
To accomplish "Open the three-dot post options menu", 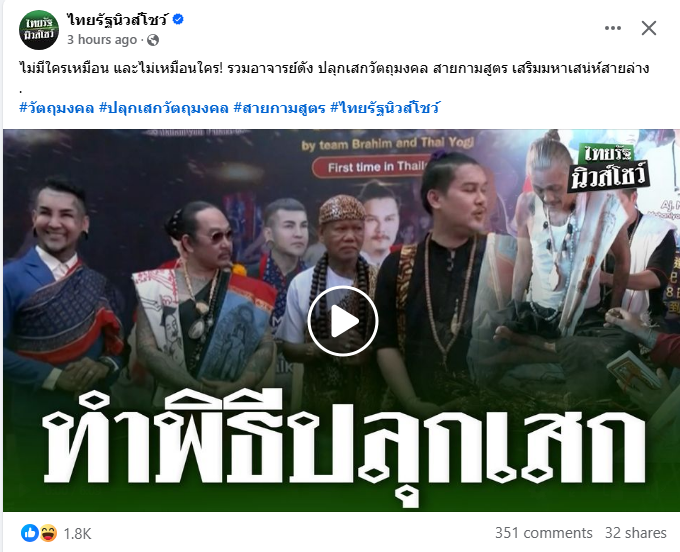I will (613, 28).
